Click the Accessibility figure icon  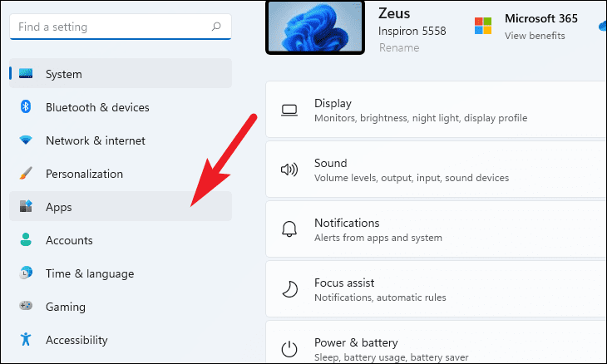pyautogui.click(x=26, y=339)
